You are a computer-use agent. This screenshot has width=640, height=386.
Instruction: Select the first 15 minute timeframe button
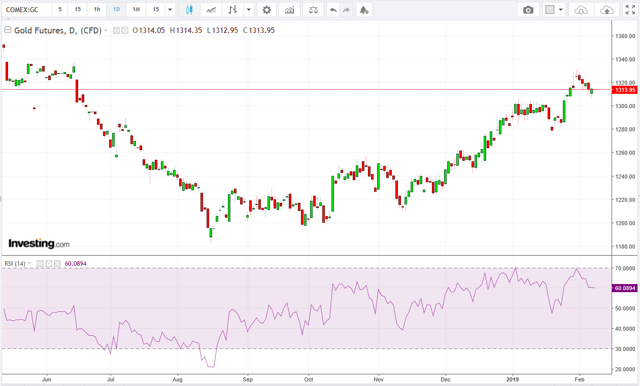click(x=78, y=9)
